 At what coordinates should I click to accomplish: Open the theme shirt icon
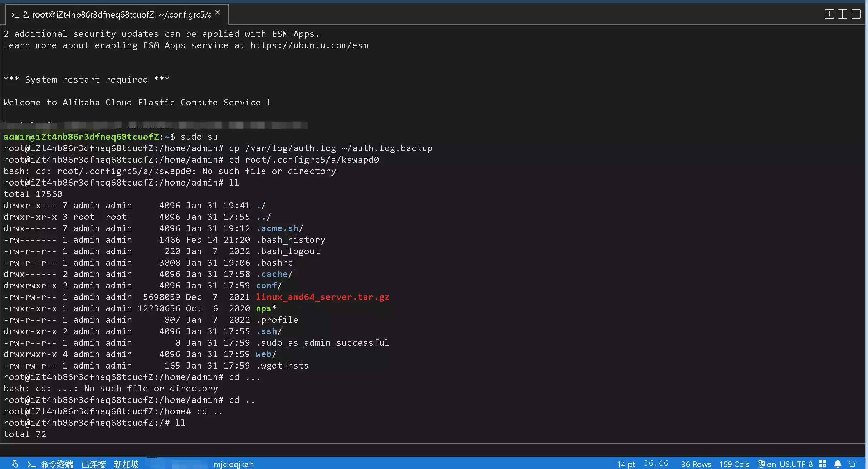point(853,464)
